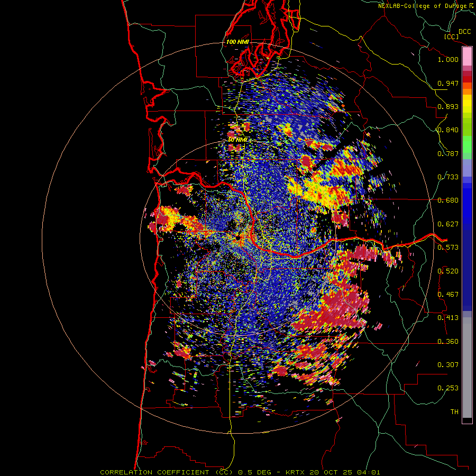The height and width of the screenshot is (476, 476).
Task: Click the 0.573 color scale value
Action: coord(448,248)
